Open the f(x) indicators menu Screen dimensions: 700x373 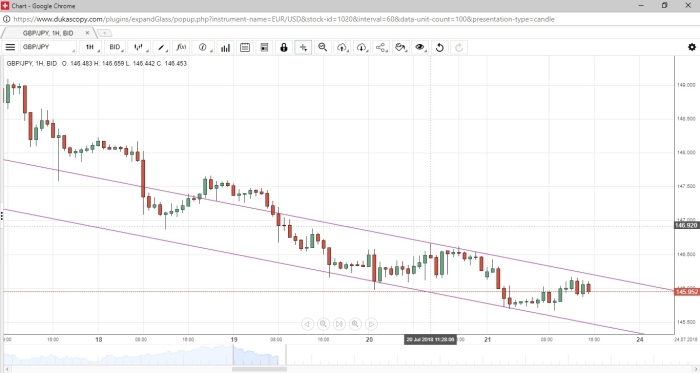tap(182, 47)
